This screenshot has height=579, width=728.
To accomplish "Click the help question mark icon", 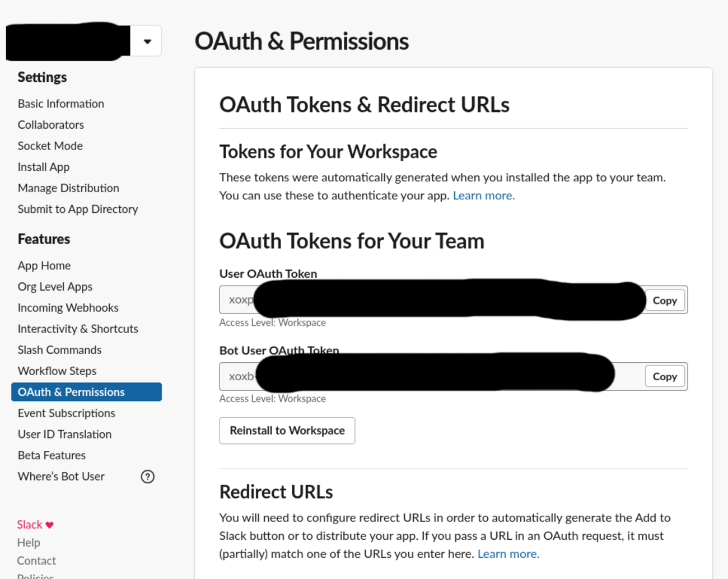I will (x=147, y=477).
